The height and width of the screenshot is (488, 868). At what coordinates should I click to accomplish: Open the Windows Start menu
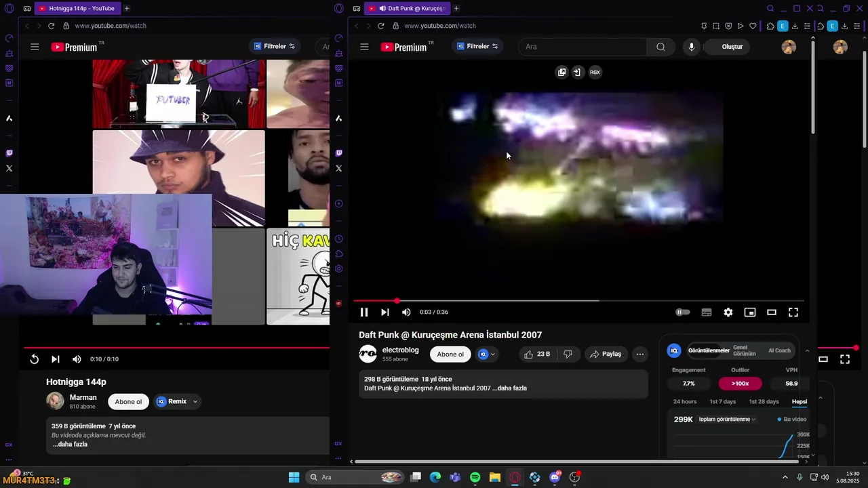(294, 477)
